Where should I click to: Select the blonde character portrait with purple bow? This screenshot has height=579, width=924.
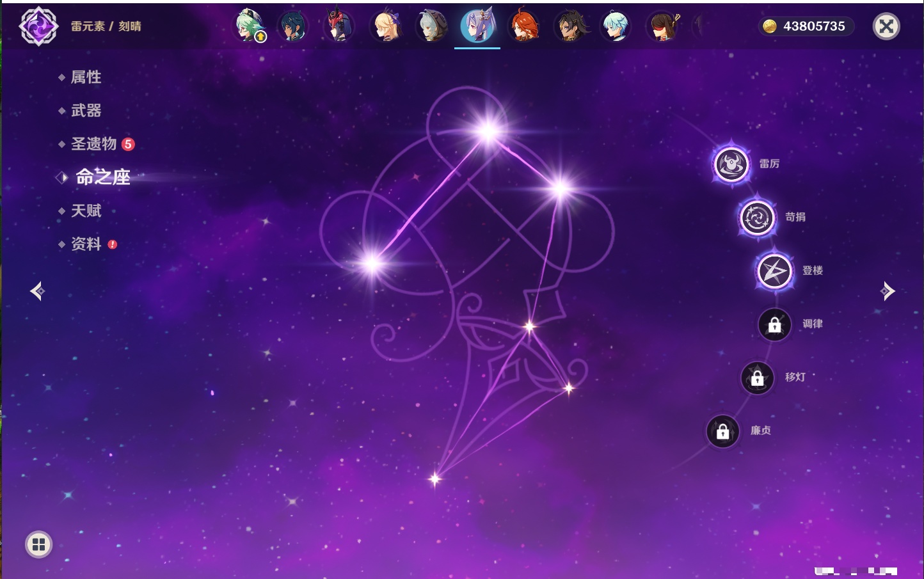point(385,26)
